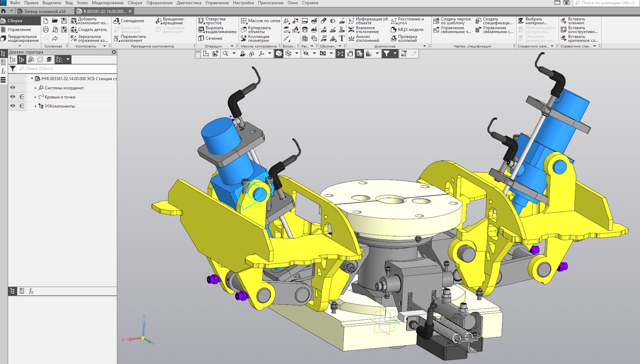Click the Print icon in system toolbar
The image size is (640, 364).
pos(46,30)
